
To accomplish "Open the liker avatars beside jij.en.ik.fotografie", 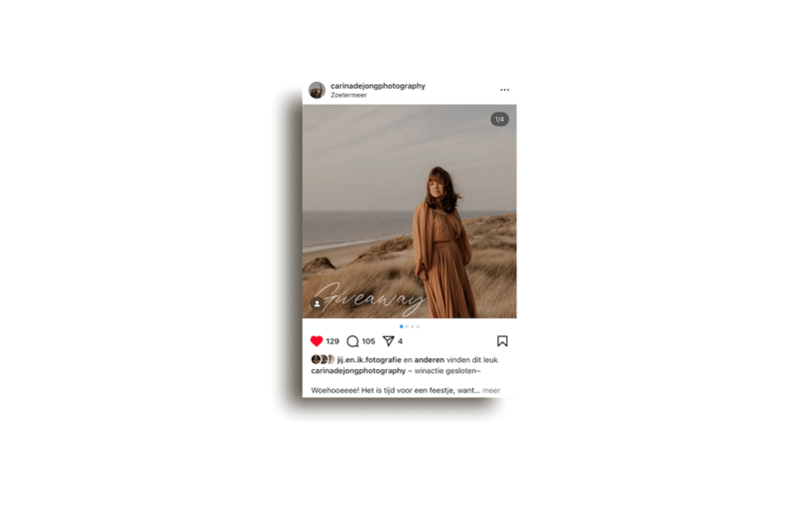I will [x=323, y=359].
